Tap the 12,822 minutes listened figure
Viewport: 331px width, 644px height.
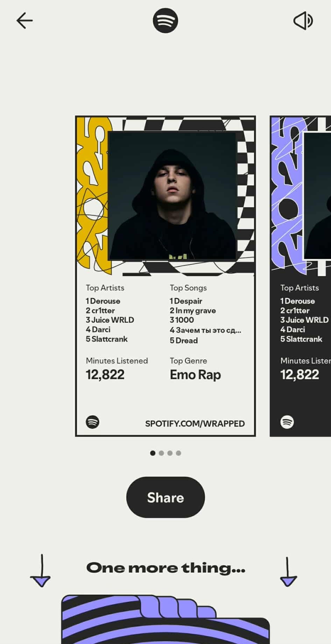[105, 375]
